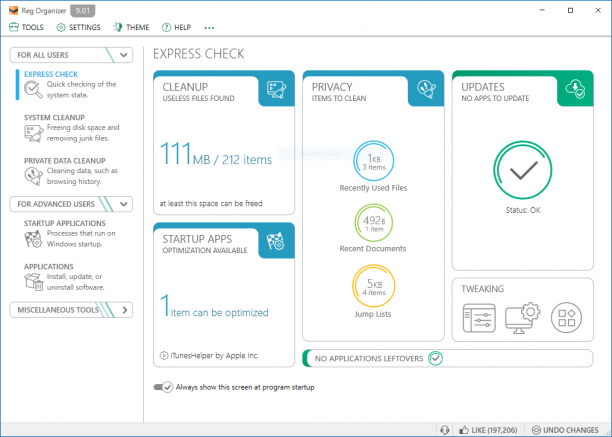Click the Undo Changes circular icon
Screen dimensions: 612x437
tap(536, 430)
